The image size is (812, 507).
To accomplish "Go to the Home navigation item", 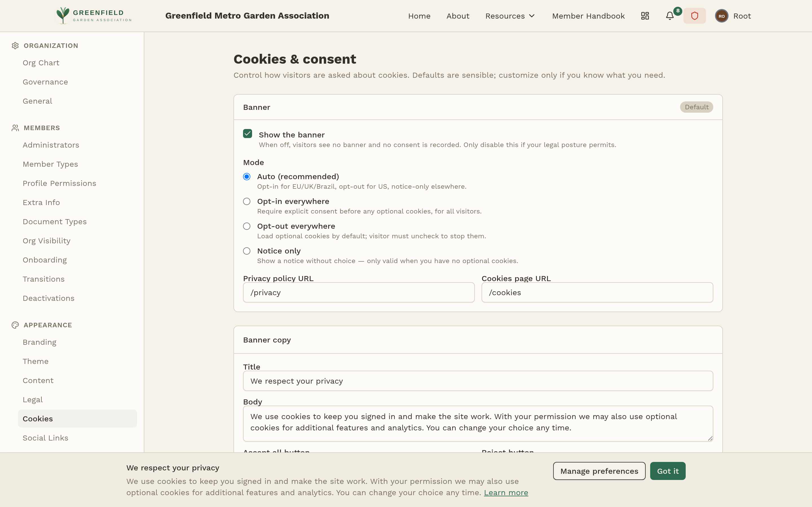I will point(420,16).
